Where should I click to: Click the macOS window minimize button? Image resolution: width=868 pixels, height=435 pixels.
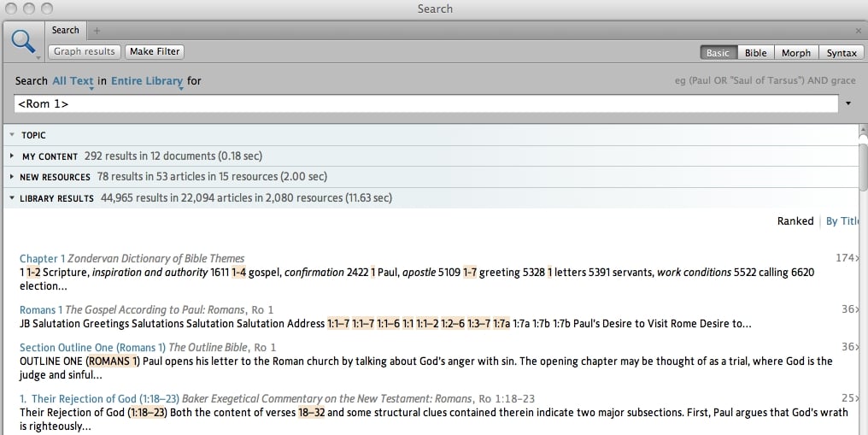tap(29, 9)
